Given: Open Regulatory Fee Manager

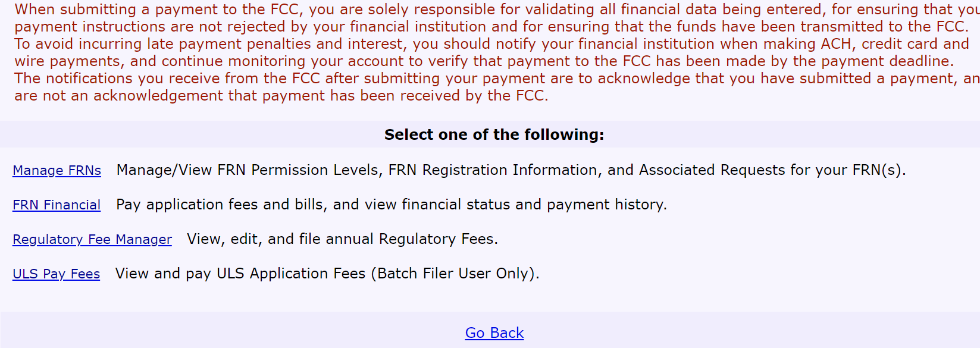Looking at the screenshot, I should click(x=92, y=240).
